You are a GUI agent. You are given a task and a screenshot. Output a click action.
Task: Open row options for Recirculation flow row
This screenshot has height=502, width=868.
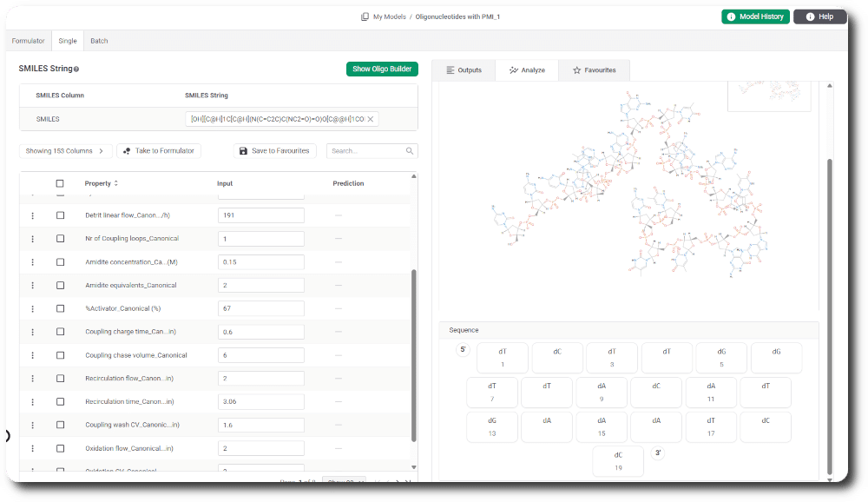(33, 379)
